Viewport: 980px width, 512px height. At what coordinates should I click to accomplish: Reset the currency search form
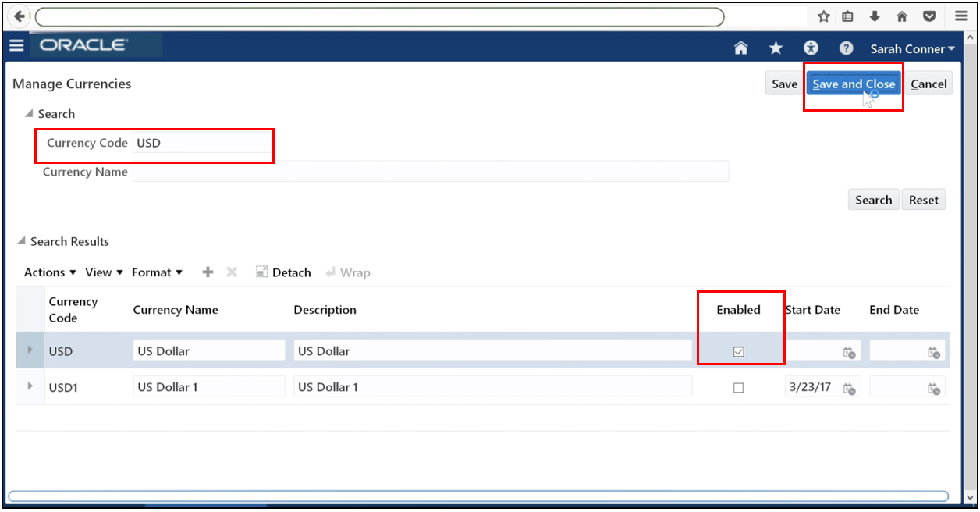(x=923, y=199)
